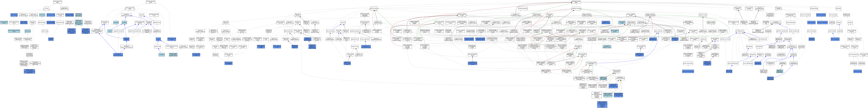Image resolution: width=868 pixels, height=108 pixels.
Task: Select the 'catabolic process' node
Action: (x=703, y=15)
